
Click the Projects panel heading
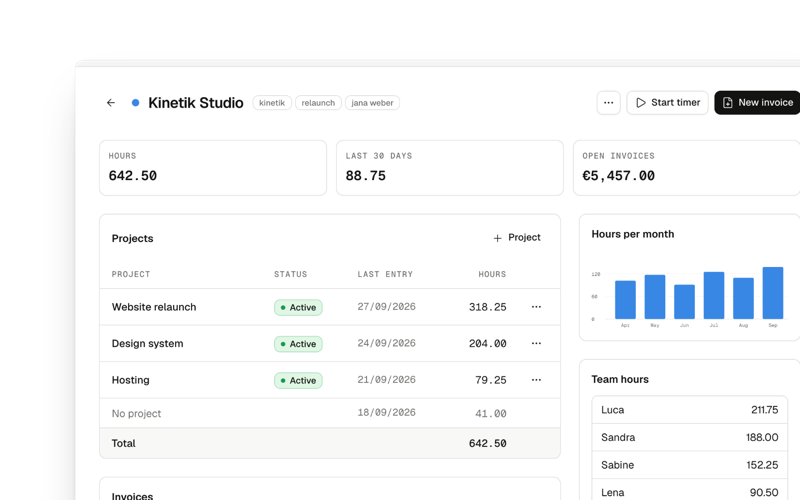point(132,238)
